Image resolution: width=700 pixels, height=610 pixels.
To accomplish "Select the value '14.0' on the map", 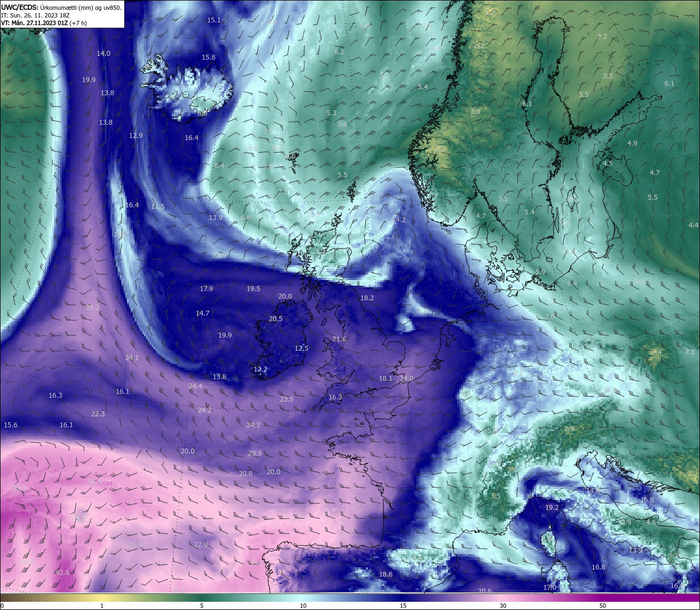I will click(x=103, y=54).
